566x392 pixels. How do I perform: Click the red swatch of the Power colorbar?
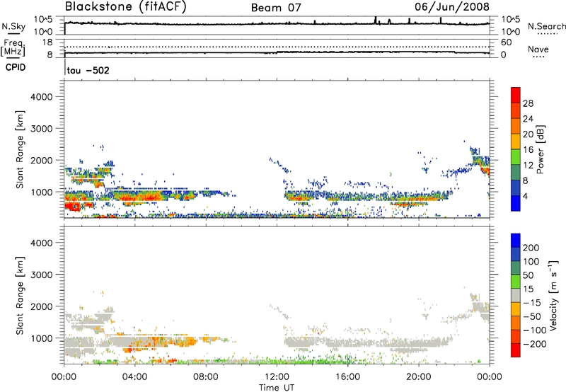(516, 95)
